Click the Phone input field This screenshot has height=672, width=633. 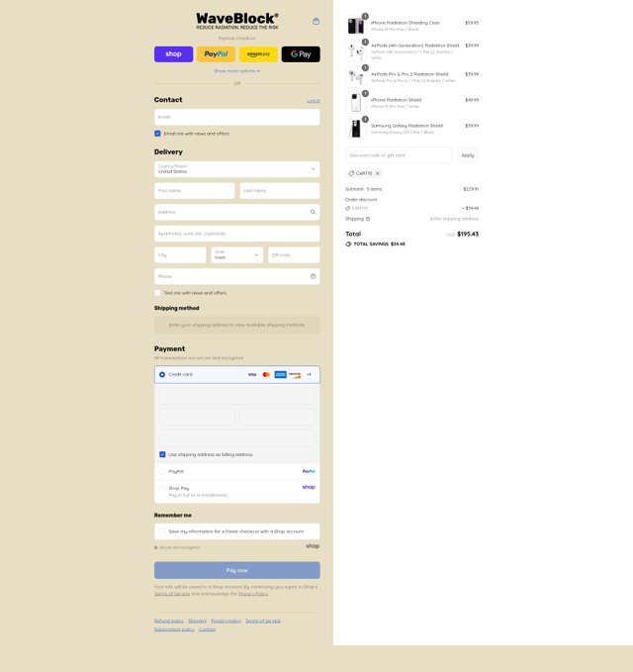[236, 276]
